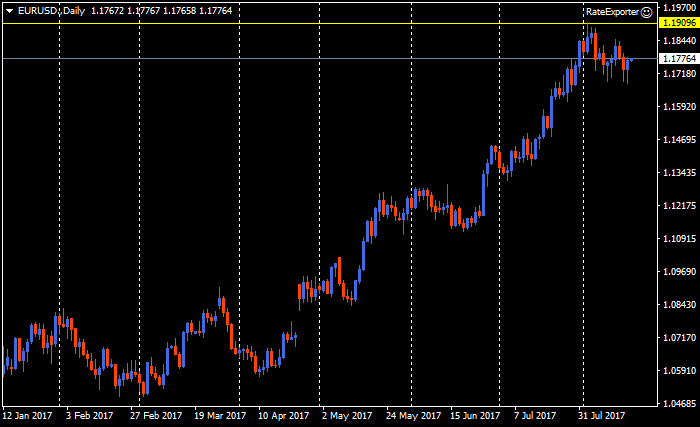Click the 1.19700 price scale value
This screenshot has width=700, height=427.
pos(679,8)
